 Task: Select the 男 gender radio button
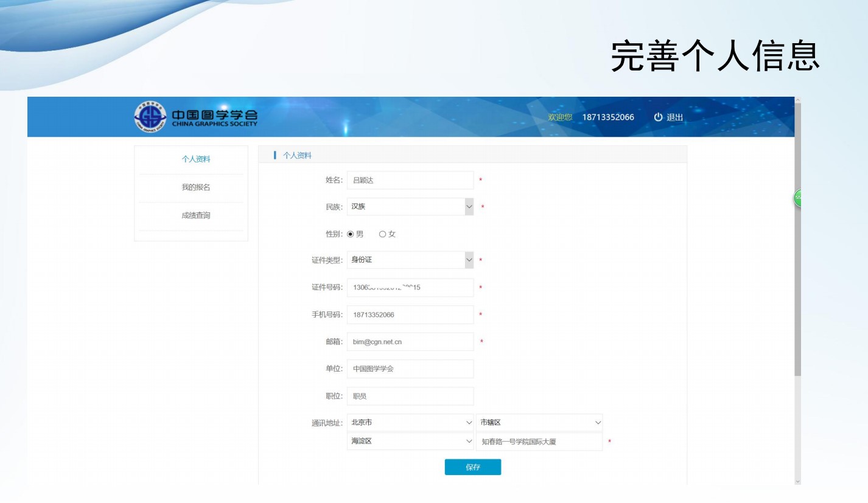pyautogui.click(x=351, y=234)
